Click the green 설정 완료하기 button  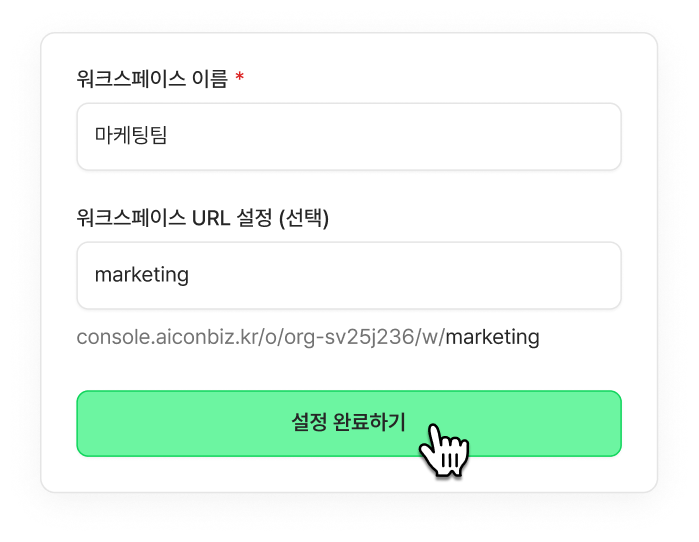point(349,423)
